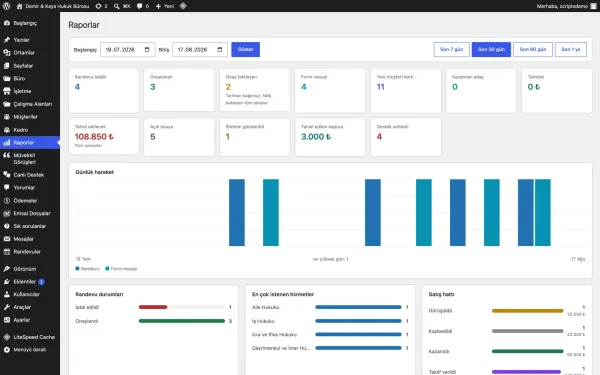This screenshot has height=375, width=600.
Task: Click the Açık dosya value 5
Action: tap(153, 137)
